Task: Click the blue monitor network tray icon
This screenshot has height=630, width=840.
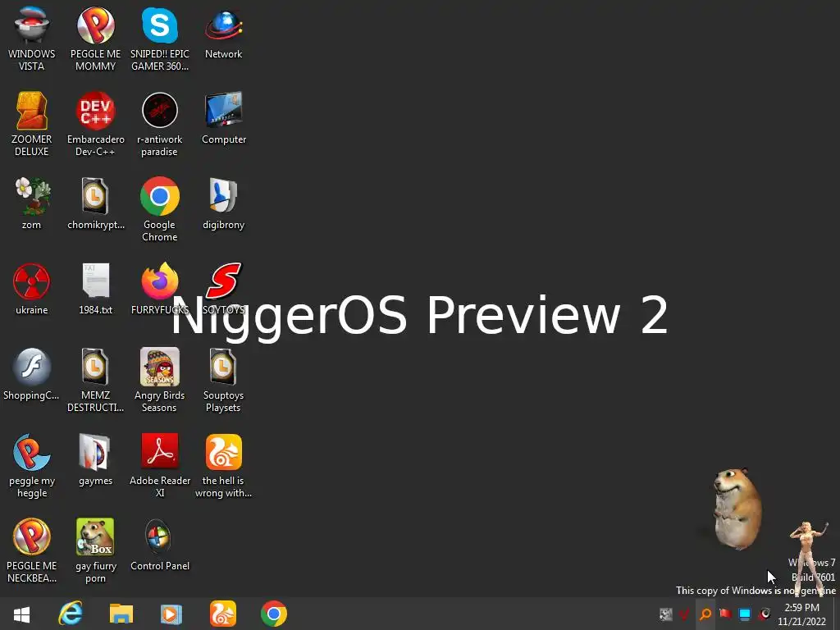Action: pyautogui.click(x=745, y=614)
